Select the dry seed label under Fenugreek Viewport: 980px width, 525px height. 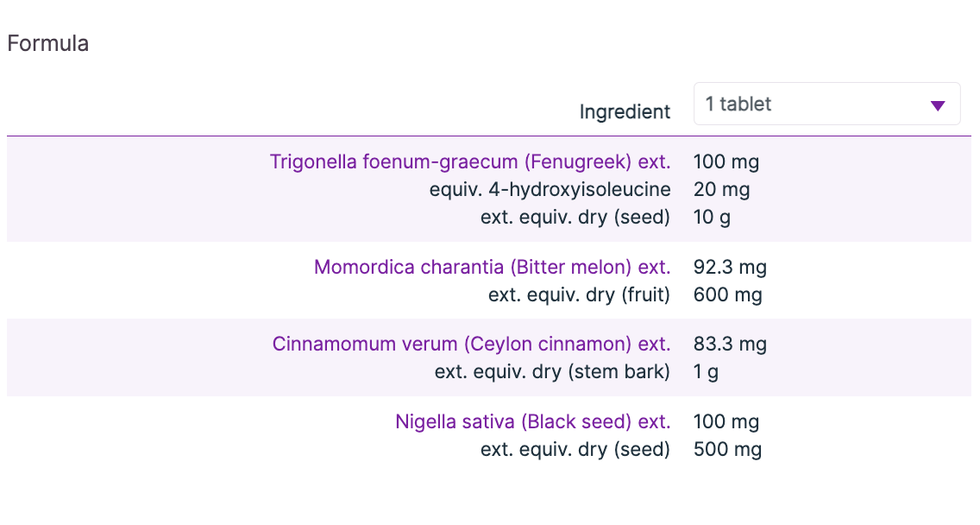(575, 217)
